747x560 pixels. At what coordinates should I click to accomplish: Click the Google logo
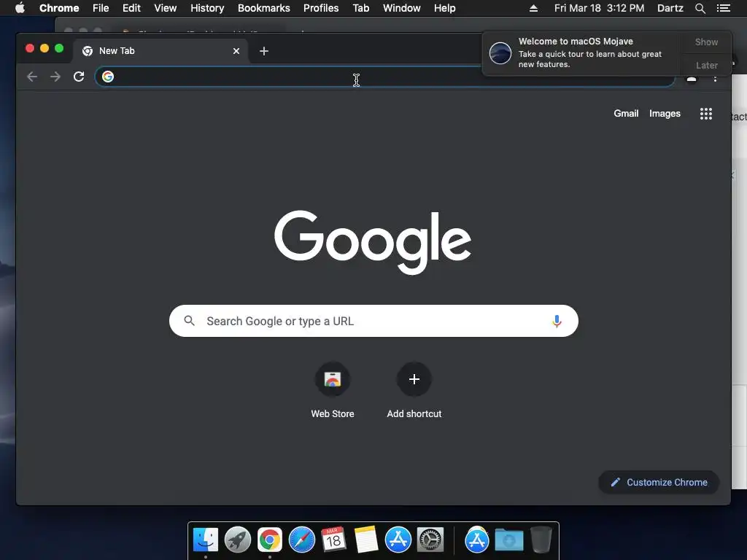(373, 242)
